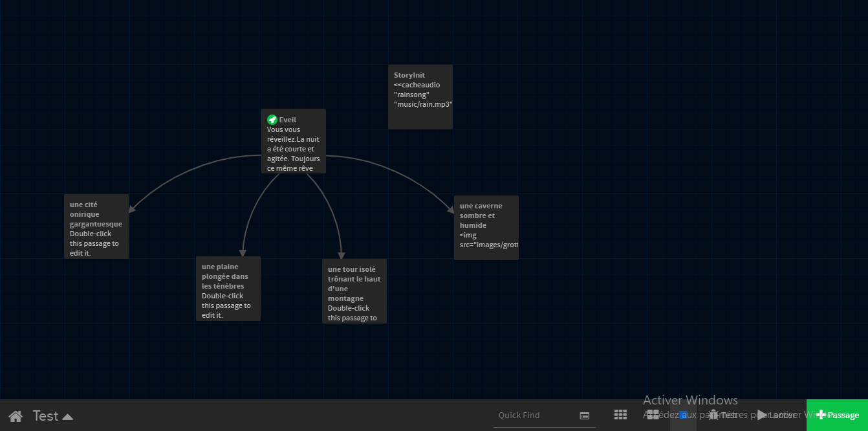Click the arrowhead pointing at the tour isolé passage
The width and height of the screenshot is (868, 431).
(x=342, y=255)
